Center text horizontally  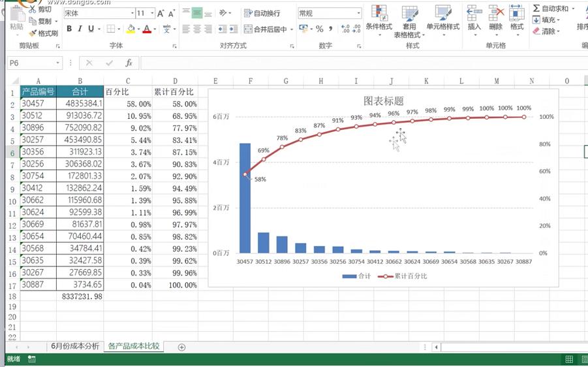(x=197, y=29)
